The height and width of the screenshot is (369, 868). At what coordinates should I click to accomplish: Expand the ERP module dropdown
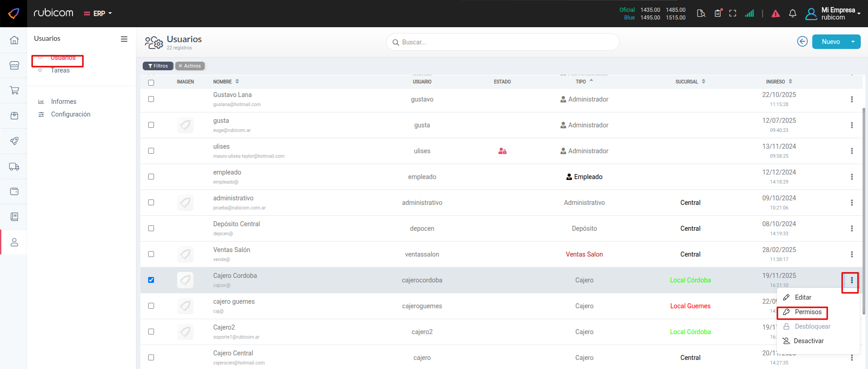pos(98,14)
